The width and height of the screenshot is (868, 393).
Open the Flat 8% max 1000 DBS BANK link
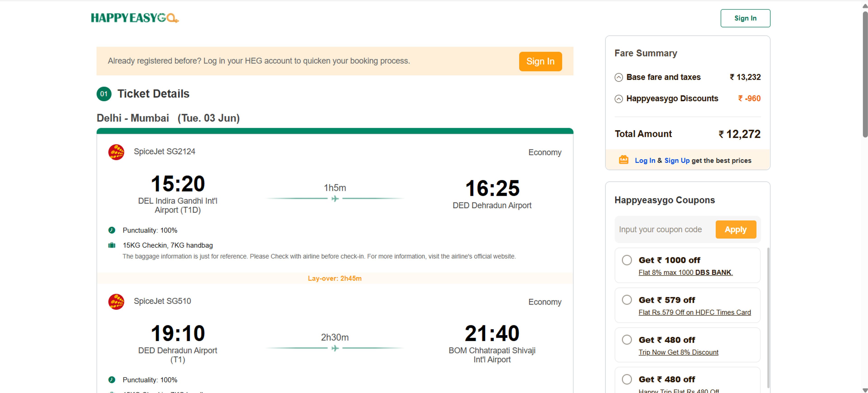pos(685,273)
